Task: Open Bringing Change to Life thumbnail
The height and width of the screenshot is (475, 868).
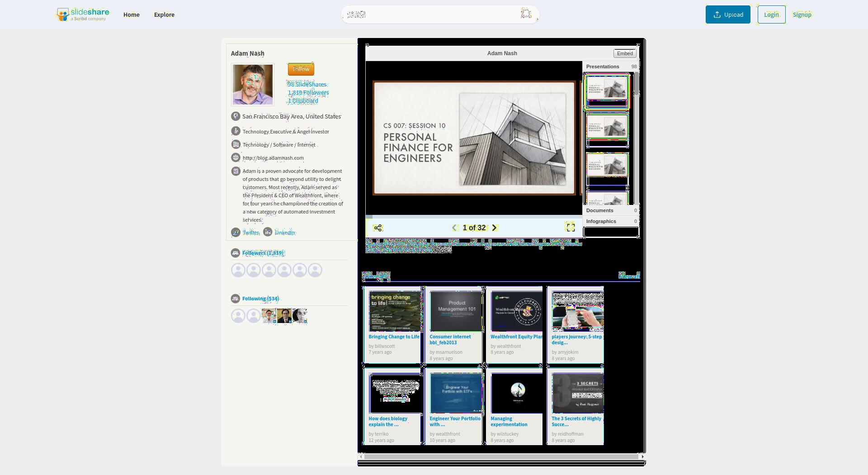Action: 395,311
